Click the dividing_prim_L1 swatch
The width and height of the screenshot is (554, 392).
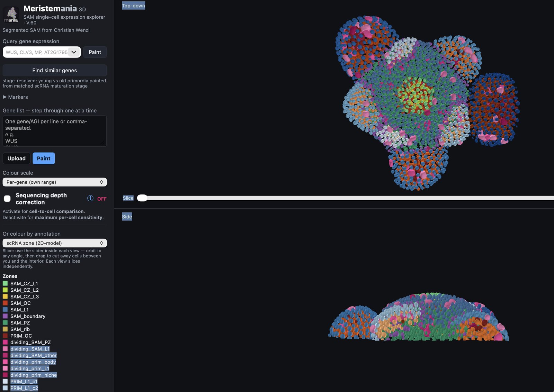(x=5, y=368)
